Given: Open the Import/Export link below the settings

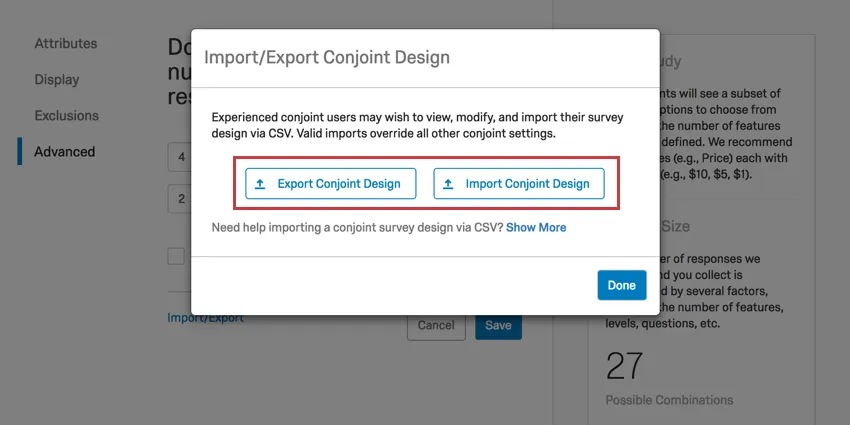Looking at the screenshot, I should [x=205, y=318].
